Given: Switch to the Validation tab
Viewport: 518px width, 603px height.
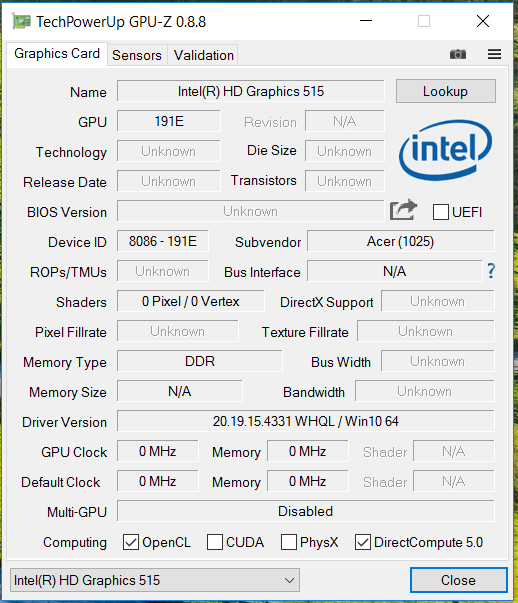Looking at the screenshot, I should click(x=203, y=55).
